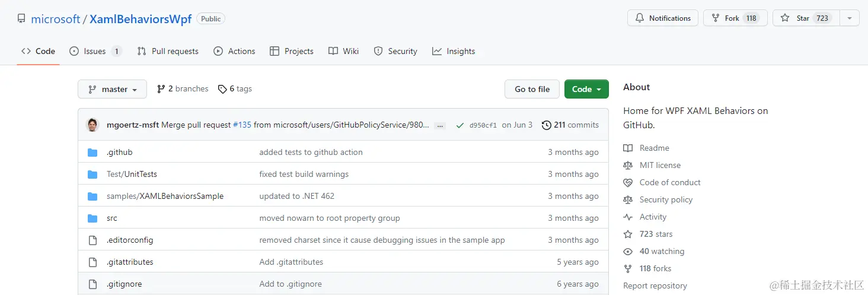868x295 pixels.
Task: Open commit 'updated to .NET 462'
Action: [297, 196]
